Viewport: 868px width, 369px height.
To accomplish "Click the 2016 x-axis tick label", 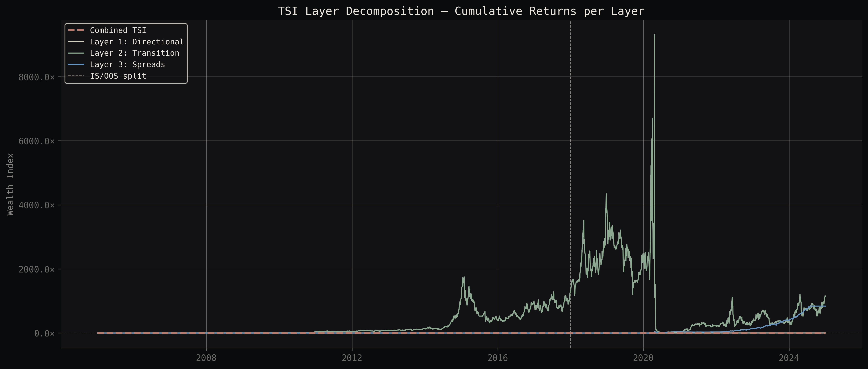I will tap(498, 358).
